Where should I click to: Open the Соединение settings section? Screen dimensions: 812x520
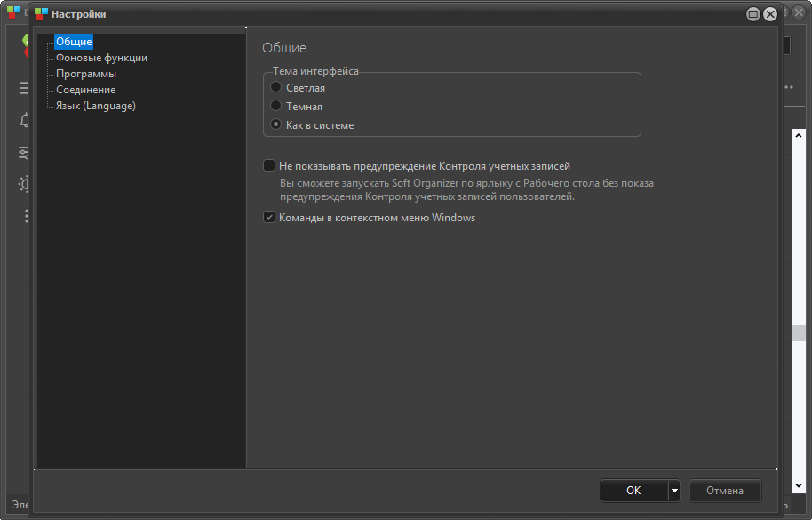85,90
